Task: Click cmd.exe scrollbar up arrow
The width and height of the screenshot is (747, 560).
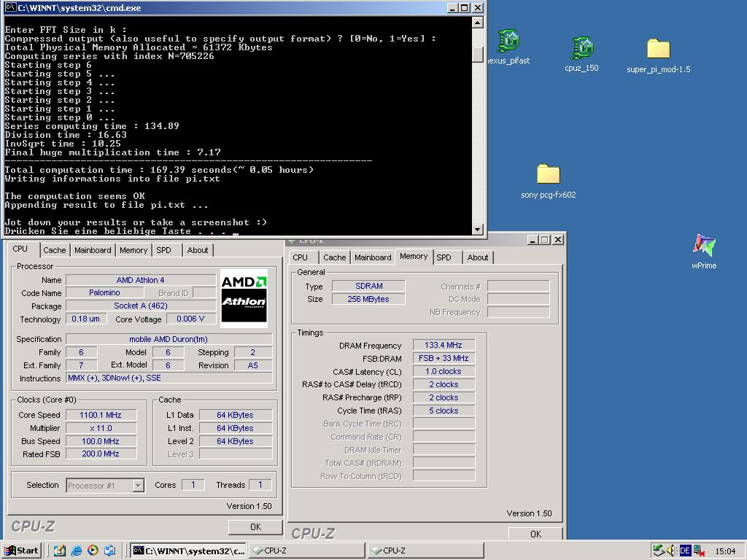Action: (478, 23)
